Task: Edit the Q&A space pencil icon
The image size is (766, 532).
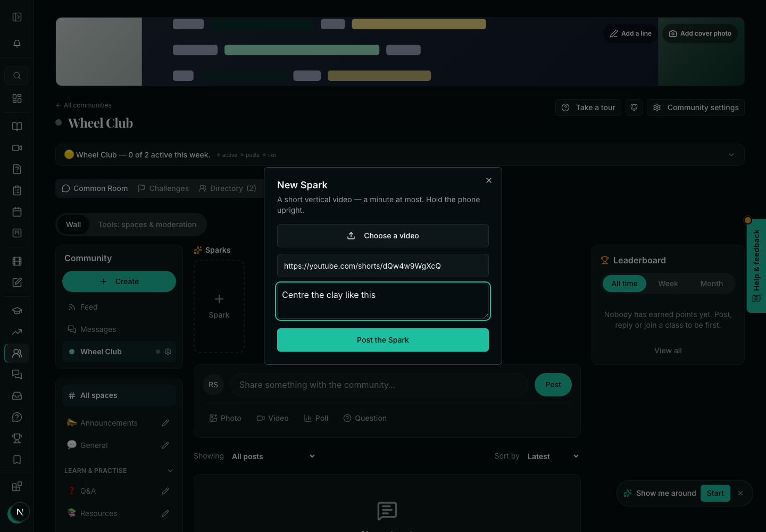Action: tap(165, 491)
